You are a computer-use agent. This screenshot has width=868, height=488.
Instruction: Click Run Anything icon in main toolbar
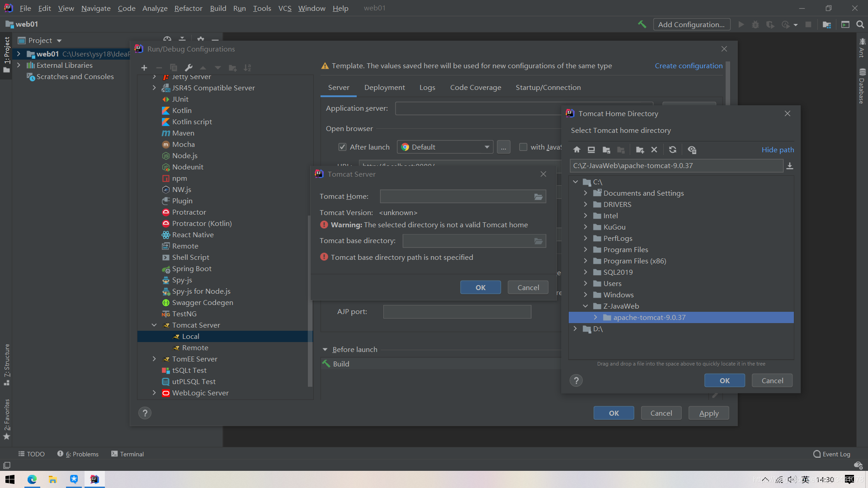tap(845, 24)
